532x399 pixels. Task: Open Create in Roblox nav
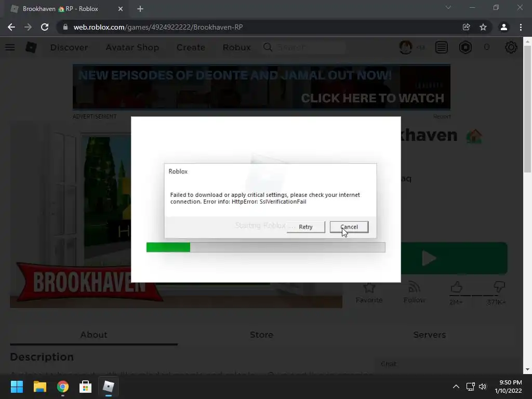point(191,47)
